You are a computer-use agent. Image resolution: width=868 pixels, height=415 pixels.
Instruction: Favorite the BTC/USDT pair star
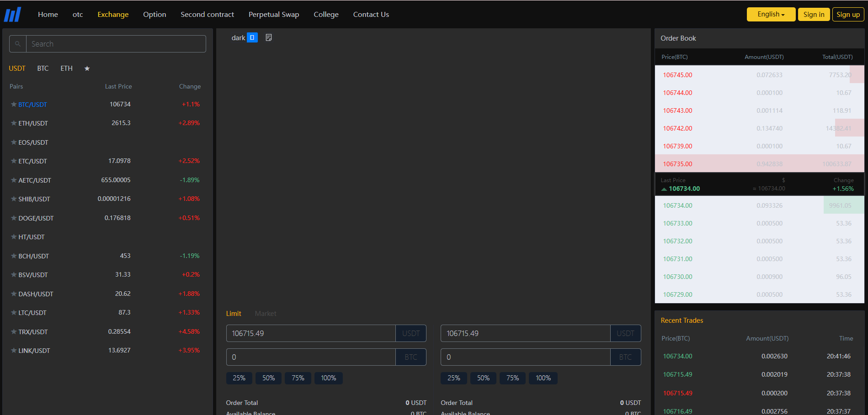(14, 105)
